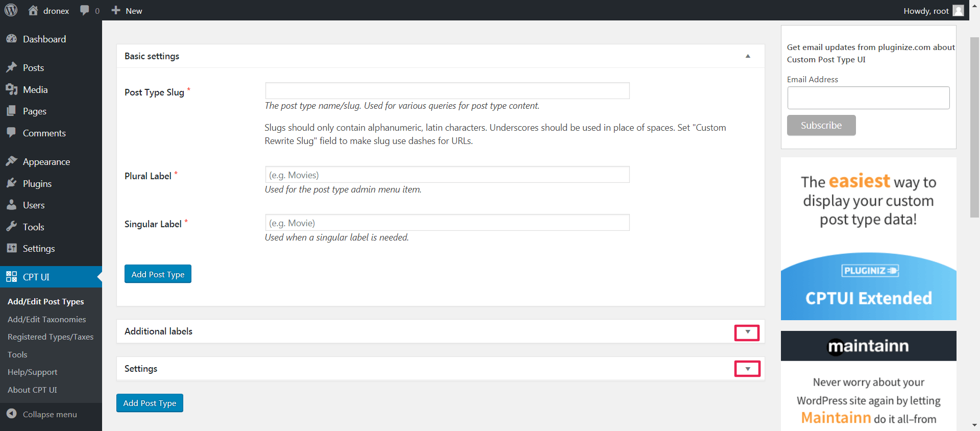Focus the Email Address field
The image size is (980, 431).
tap(868, 98)
